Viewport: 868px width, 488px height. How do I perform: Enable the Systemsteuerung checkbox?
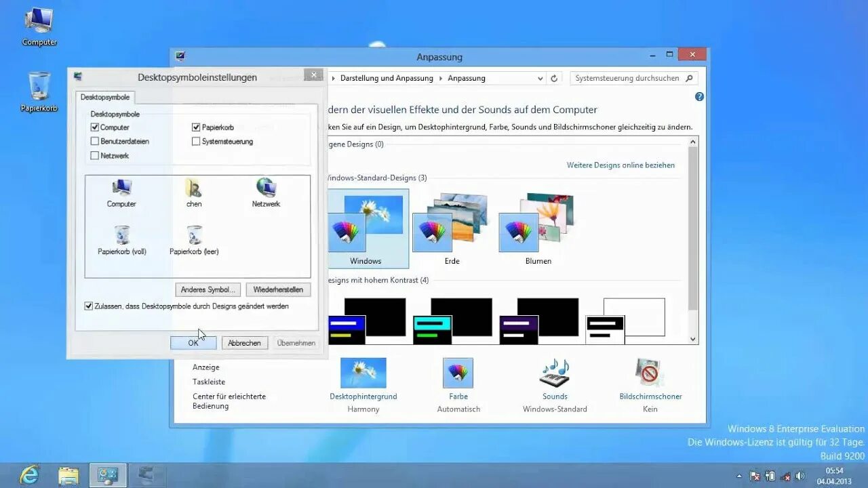tap(196, 142)
